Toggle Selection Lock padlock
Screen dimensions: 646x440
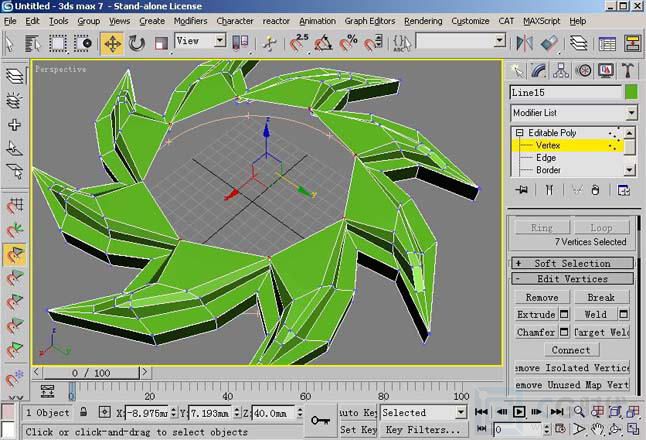pos(84,412)
